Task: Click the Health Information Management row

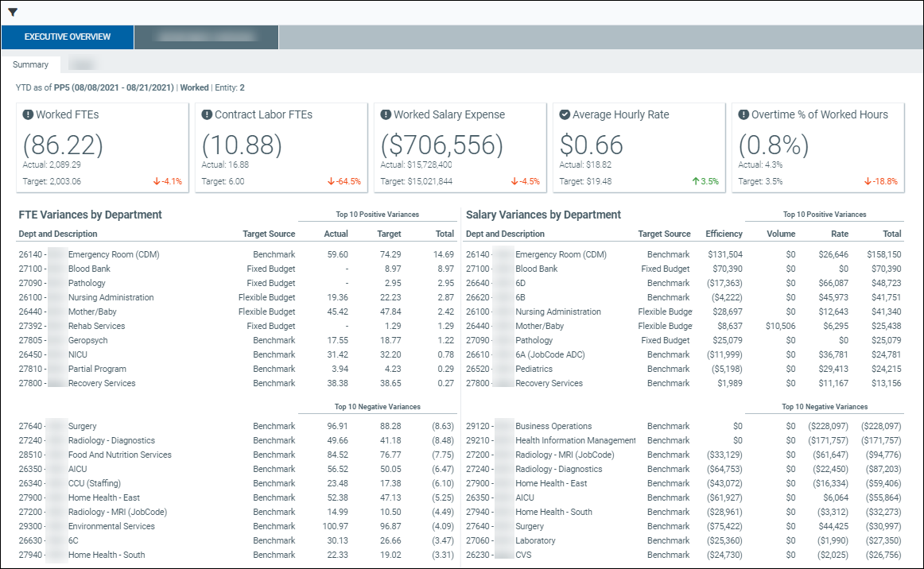Action: 576,440
